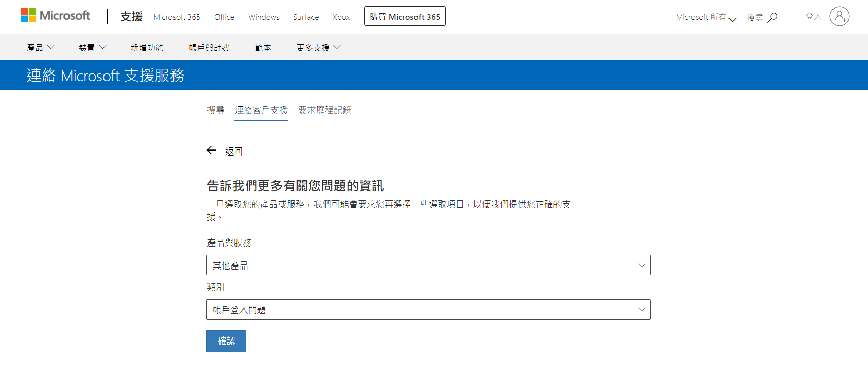Open the 類別 dropdown showing 帳戶登入問題
This screenshot has height=375, width=868.
(x=429, y=310)
